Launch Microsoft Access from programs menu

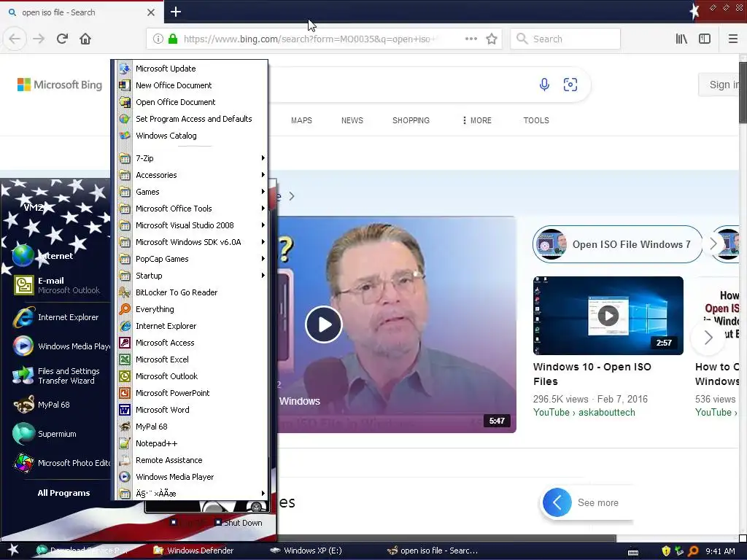pos(190,343)
